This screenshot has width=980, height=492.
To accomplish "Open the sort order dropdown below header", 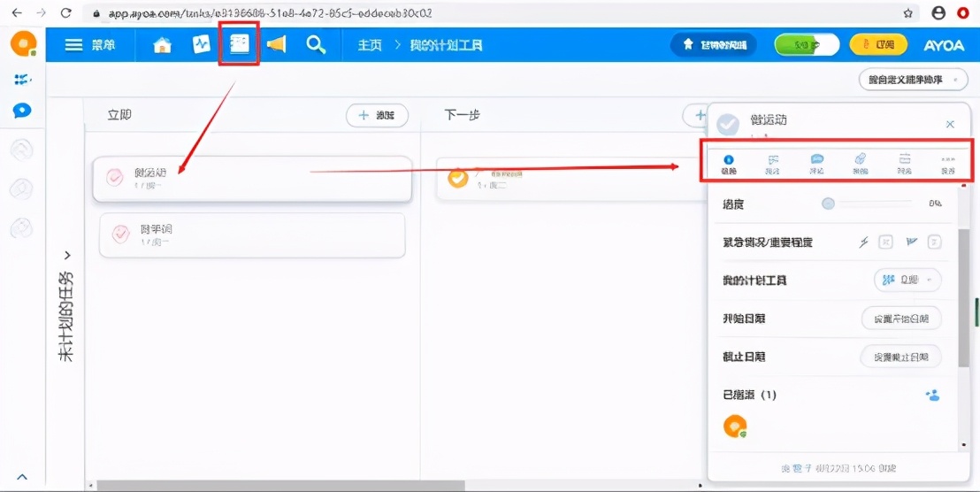I will [x=913, y=80].
